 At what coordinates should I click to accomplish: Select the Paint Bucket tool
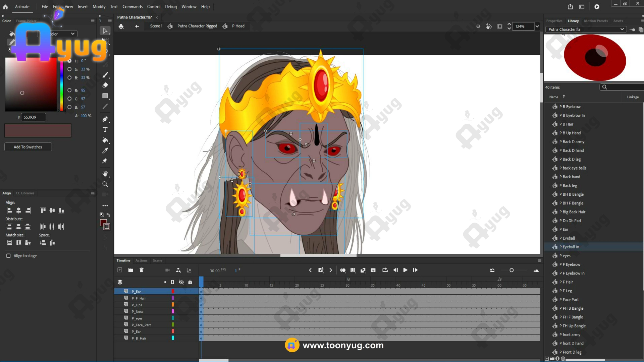105,140
